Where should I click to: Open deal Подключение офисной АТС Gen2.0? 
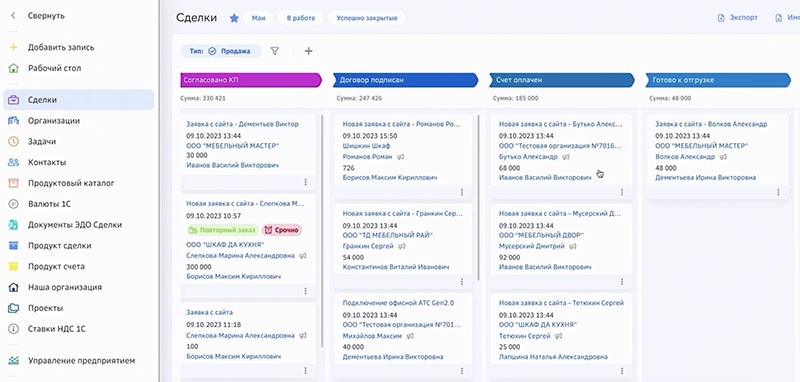pos(398,303)
